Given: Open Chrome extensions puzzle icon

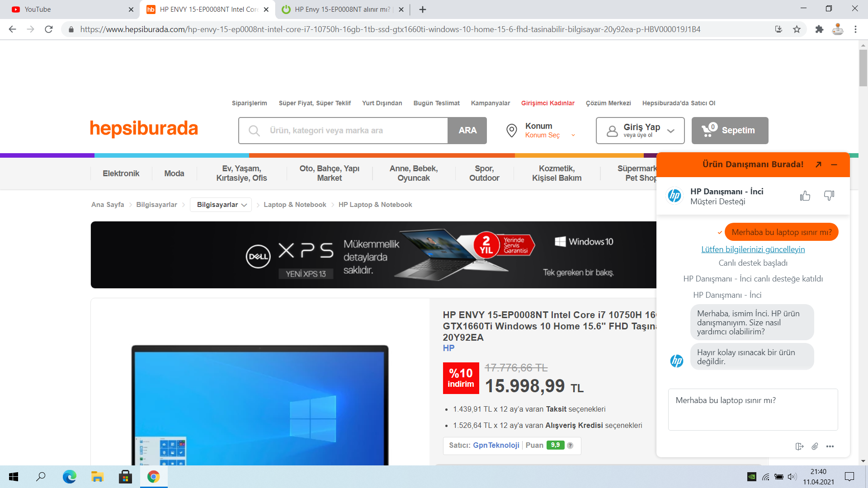Looking at the screenshot, I should 819,29.
